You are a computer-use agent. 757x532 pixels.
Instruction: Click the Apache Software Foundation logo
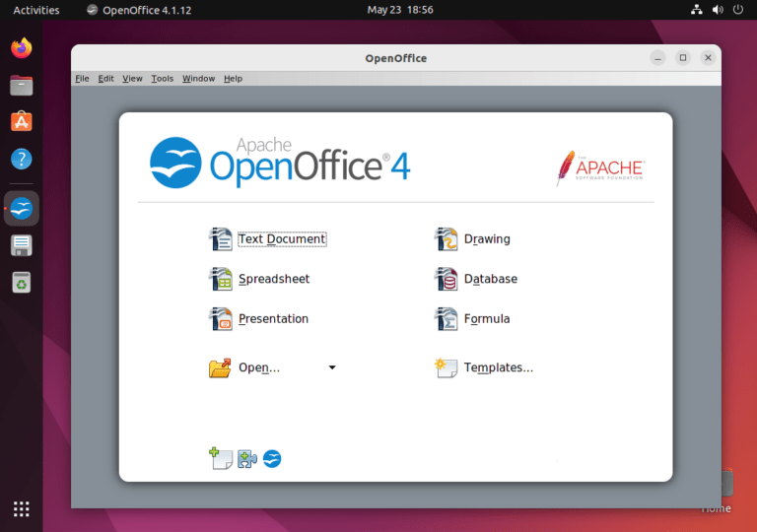[x=599, y=167]
